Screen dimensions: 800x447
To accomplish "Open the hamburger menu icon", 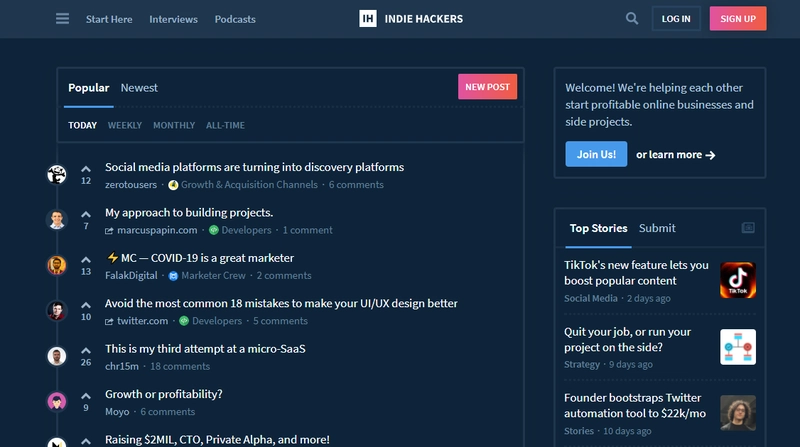I will coord(62,19).
